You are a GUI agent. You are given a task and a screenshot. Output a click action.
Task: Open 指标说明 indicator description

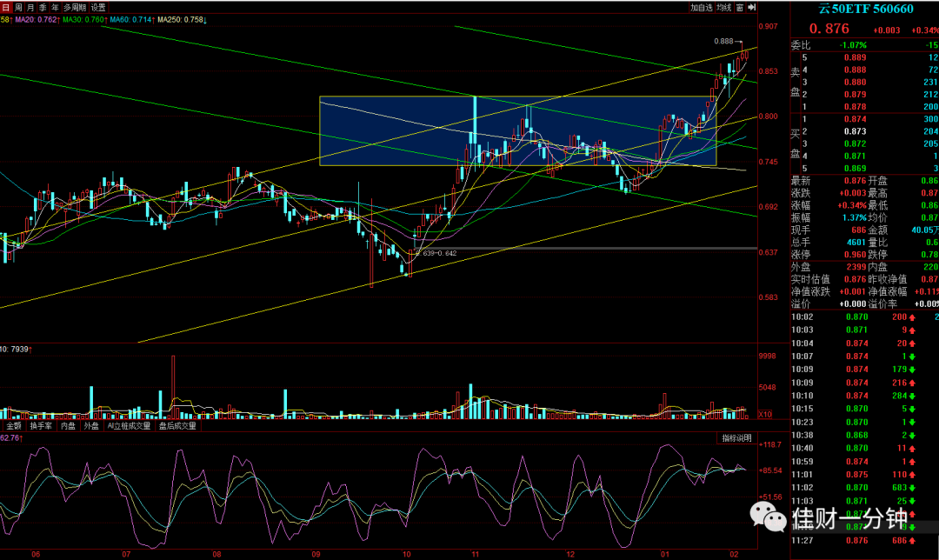pos(736,438)
